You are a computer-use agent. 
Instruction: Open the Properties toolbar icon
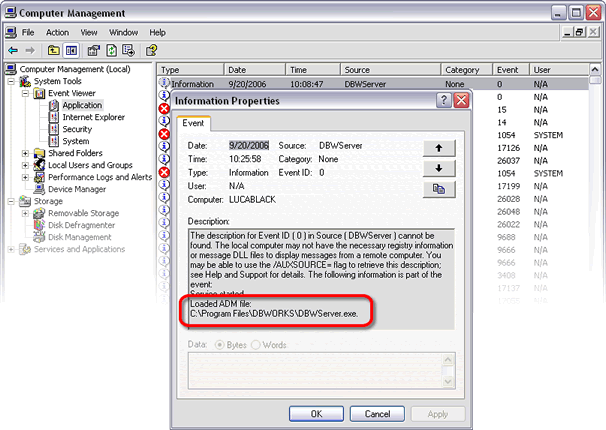[94, 50]
